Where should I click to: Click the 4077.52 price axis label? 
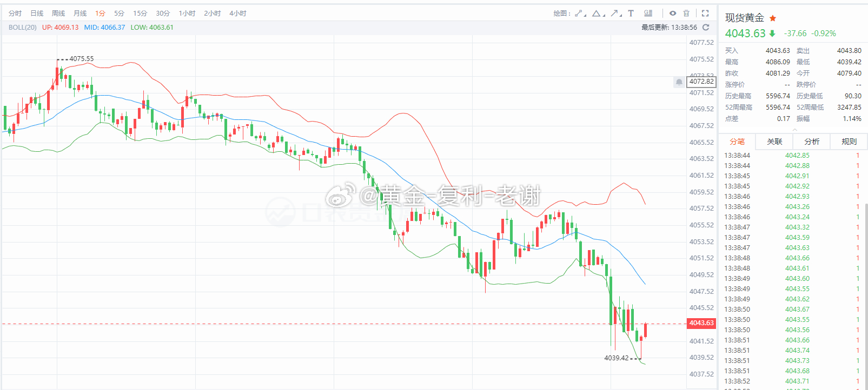(x=701, y=43)
